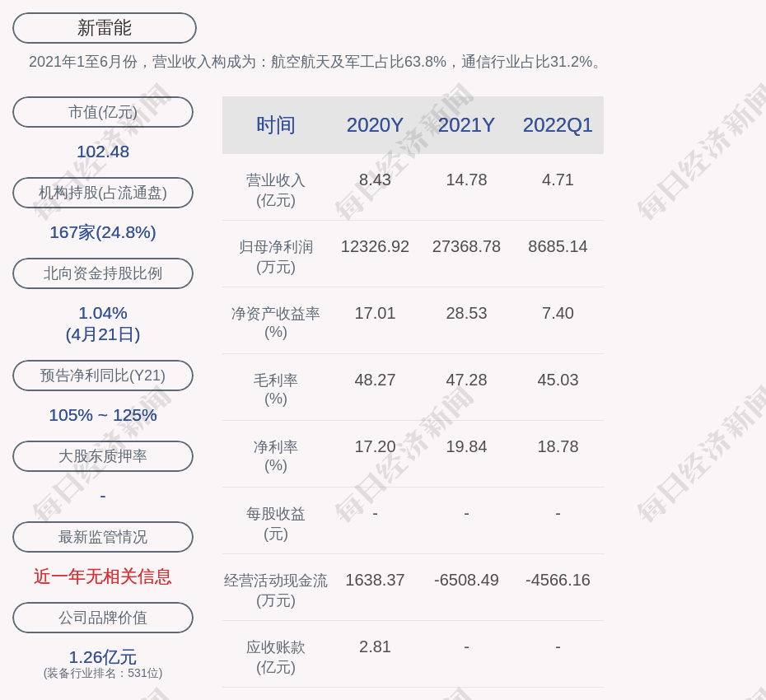Click the 预告净利同比(Y21) label pill
This screenshot has height=700, width=766.
click(103, 376)
